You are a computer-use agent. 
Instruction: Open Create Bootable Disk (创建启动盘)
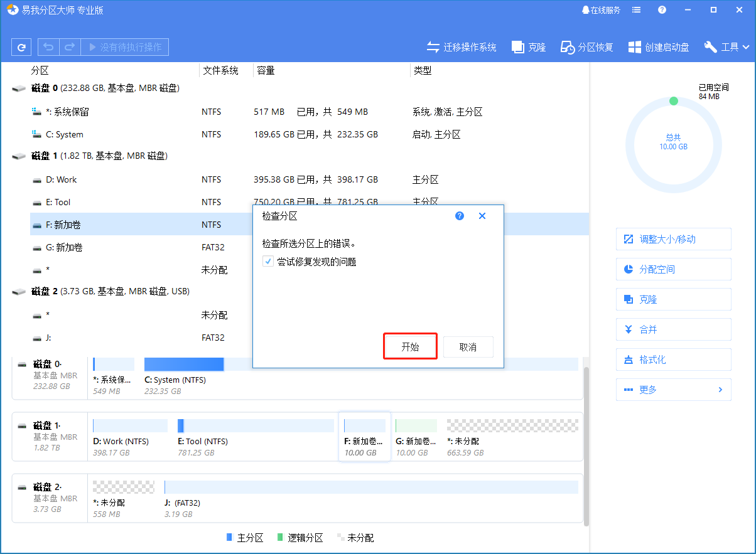pyautogui.click(x=659, y=47)
